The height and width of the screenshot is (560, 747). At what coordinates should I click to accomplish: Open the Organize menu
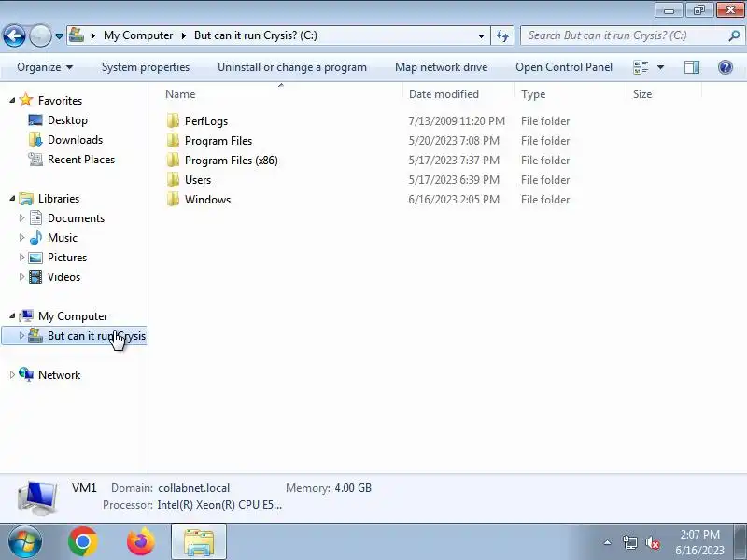tap(45, 67)
